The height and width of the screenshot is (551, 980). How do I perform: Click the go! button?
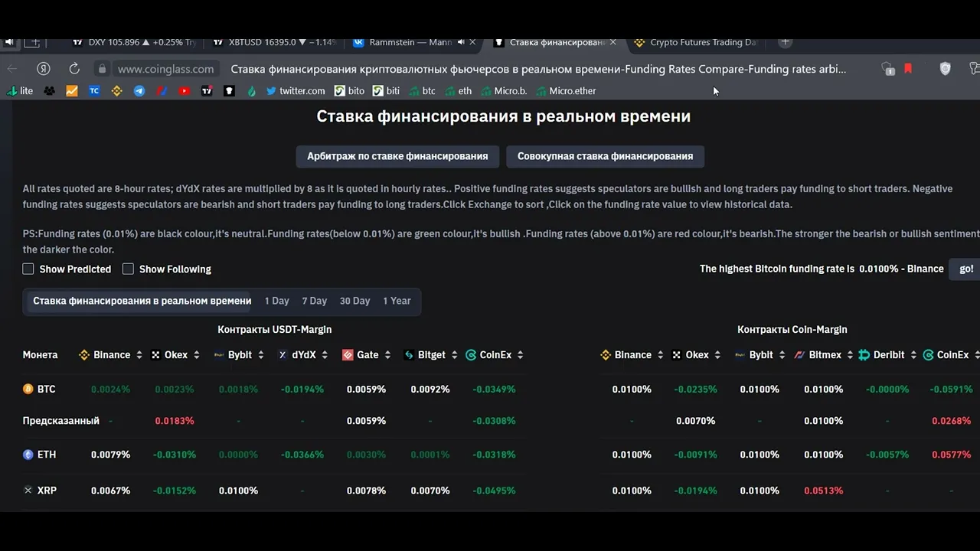click(x=965, y=269)
